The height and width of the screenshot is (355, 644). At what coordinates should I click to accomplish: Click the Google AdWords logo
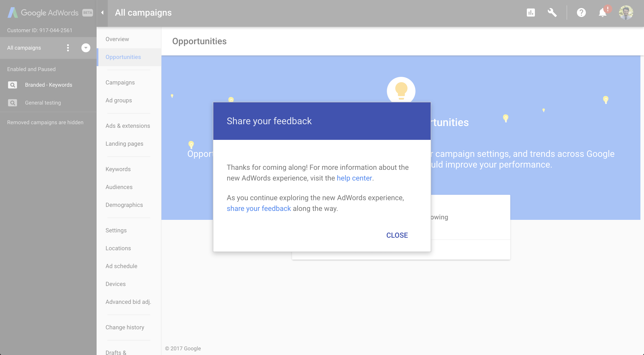43,13
